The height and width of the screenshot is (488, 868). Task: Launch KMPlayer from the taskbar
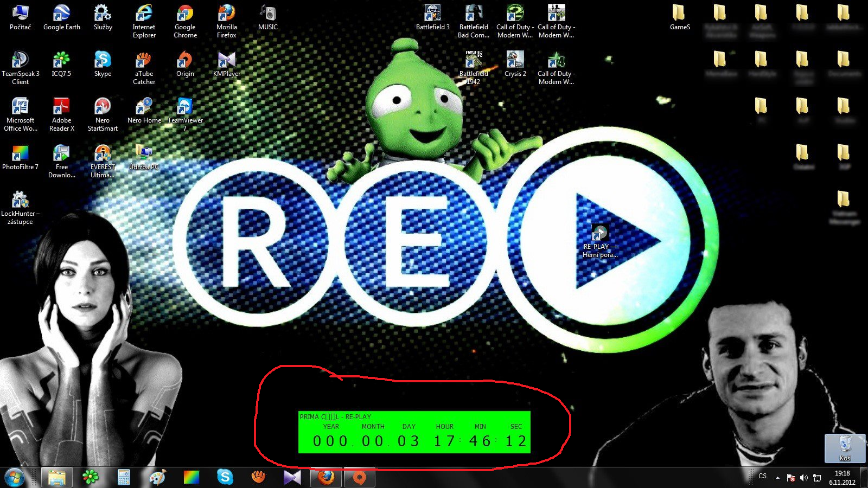coord(292,478)
